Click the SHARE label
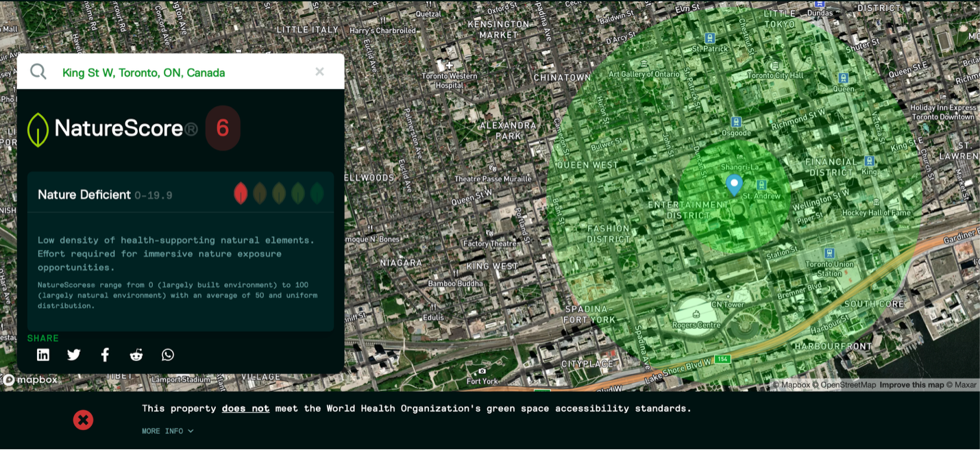 [43, 338]
